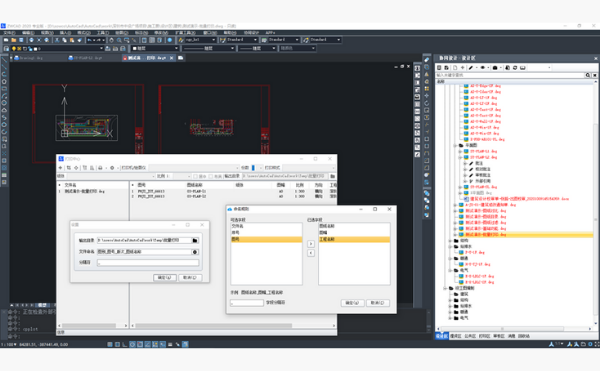The image size is (600, 371).
Task: Click the eye visibility icon in collaboration toolbar
Action: click(x=483, y=68)
